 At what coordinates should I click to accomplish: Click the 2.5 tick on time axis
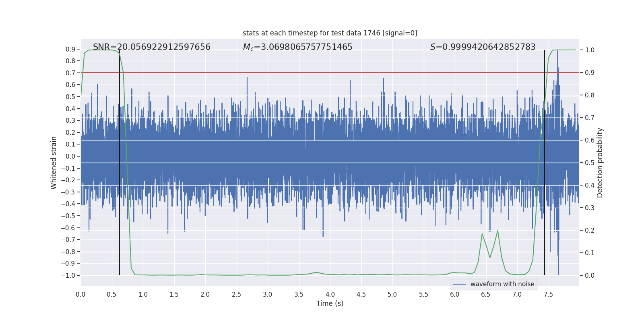click(x=236, y=294)
